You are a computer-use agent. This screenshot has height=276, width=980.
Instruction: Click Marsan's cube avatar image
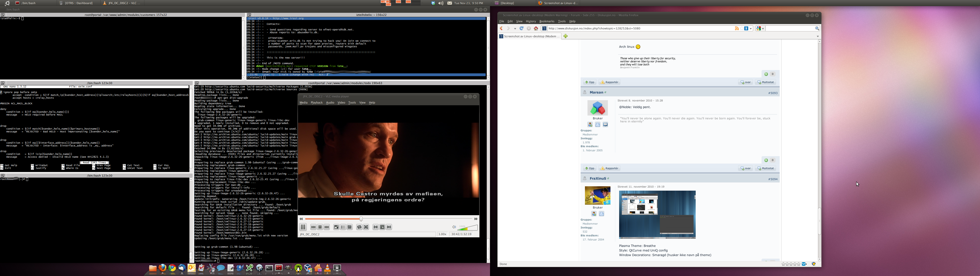tap(598, 108)
